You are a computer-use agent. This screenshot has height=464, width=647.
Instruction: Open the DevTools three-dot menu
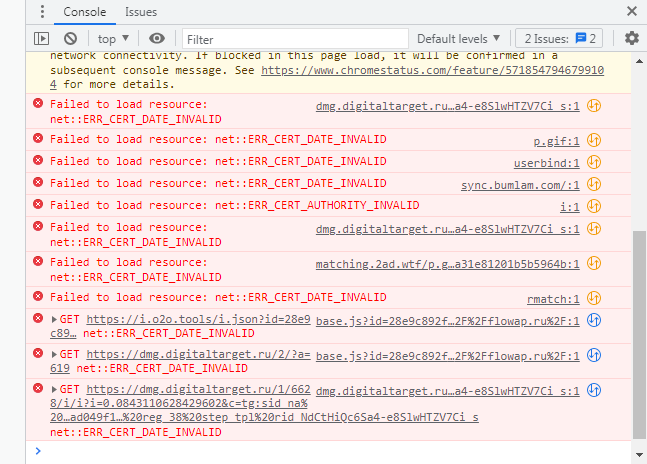41,12
